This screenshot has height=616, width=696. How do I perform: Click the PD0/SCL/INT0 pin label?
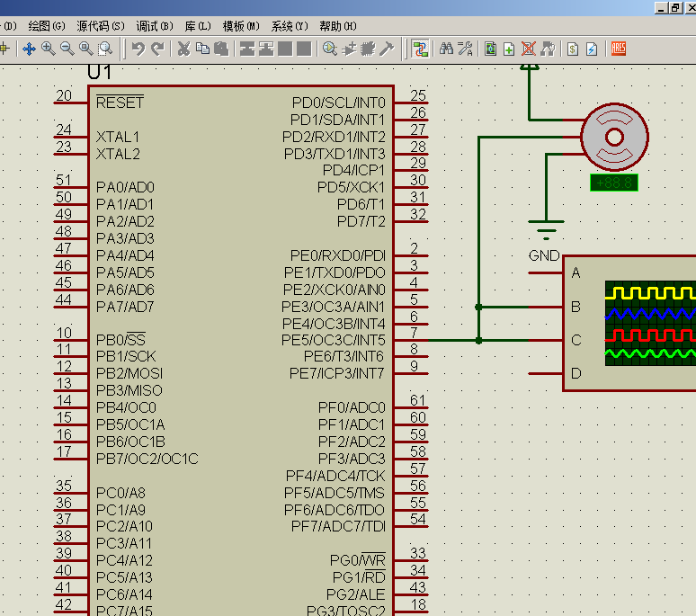pyautogui.click(x=339, y=103)
